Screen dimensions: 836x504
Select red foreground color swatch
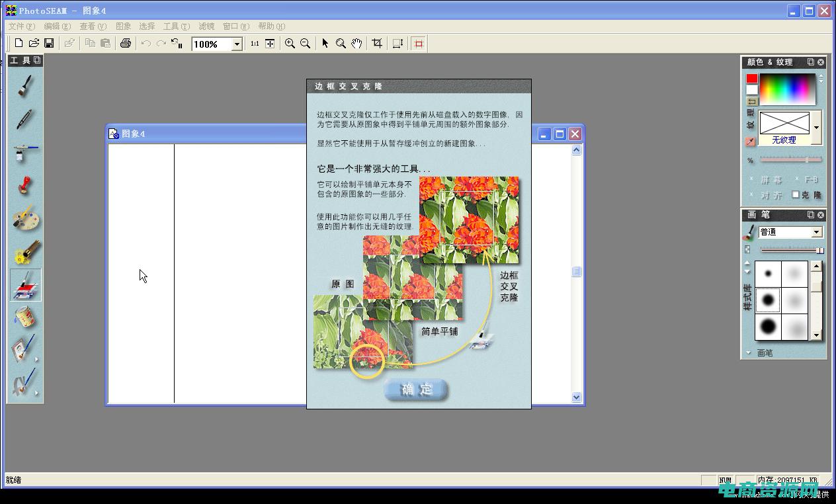[x=752, y=79]
